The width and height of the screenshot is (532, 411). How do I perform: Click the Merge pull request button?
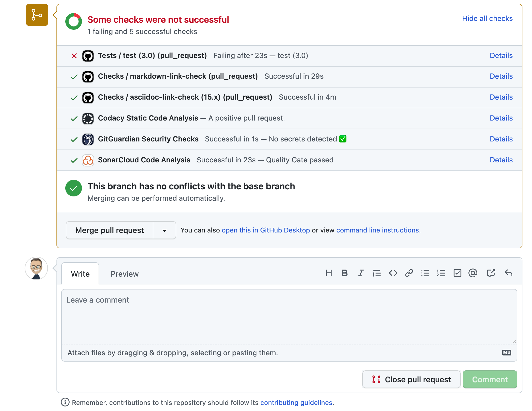point(109,230)
